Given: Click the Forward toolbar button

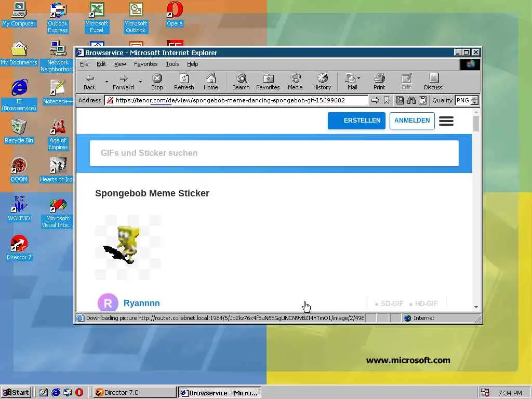Looking at the screenshot, I should tap(123, 82).
